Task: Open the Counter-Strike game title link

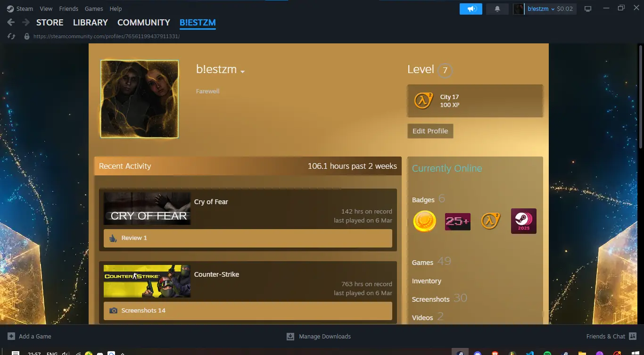Action: pyautogui.click(x=217, y=274)
